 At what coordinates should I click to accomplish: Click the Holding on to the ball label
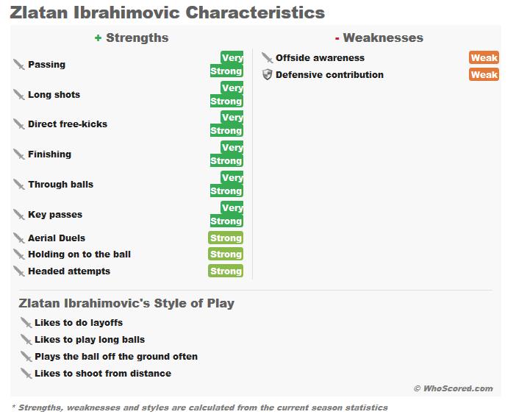79,255
